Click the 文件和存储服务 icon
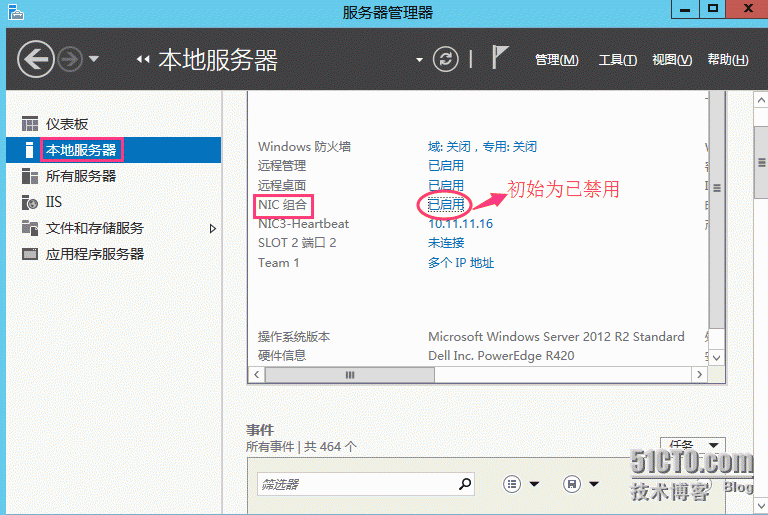This screenshot has height=515, width=768. point(30,228)
